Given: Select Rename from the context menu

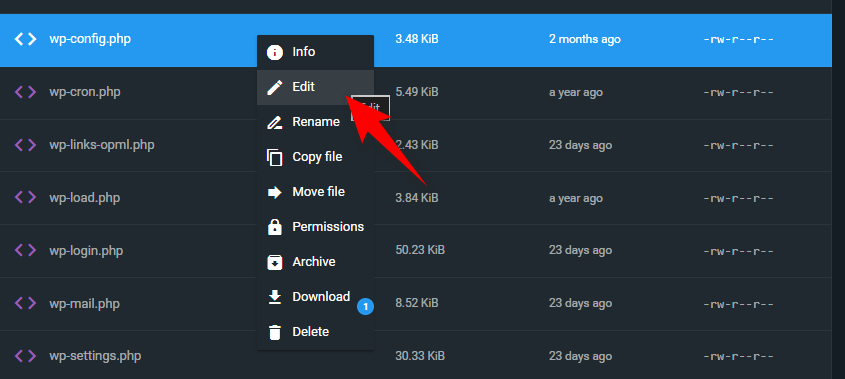Looking at the screenshot, I should point(315,122).
